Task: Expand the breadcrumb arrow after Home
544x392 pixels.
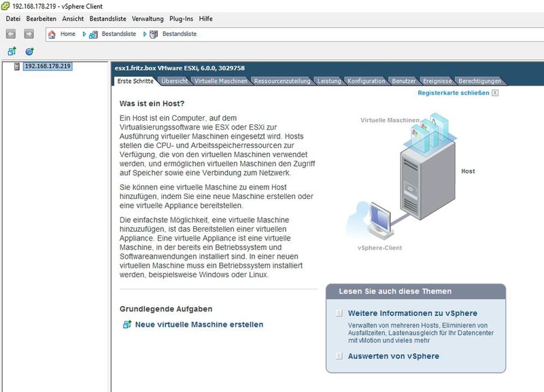Action: click(84, 34)
